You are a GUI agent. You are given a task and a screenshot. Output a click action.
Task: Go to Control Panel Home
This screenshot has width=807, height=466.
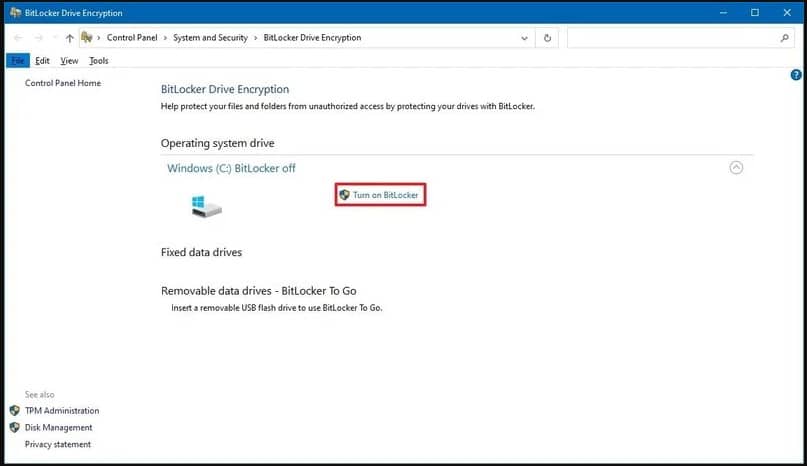pos(63,83)
